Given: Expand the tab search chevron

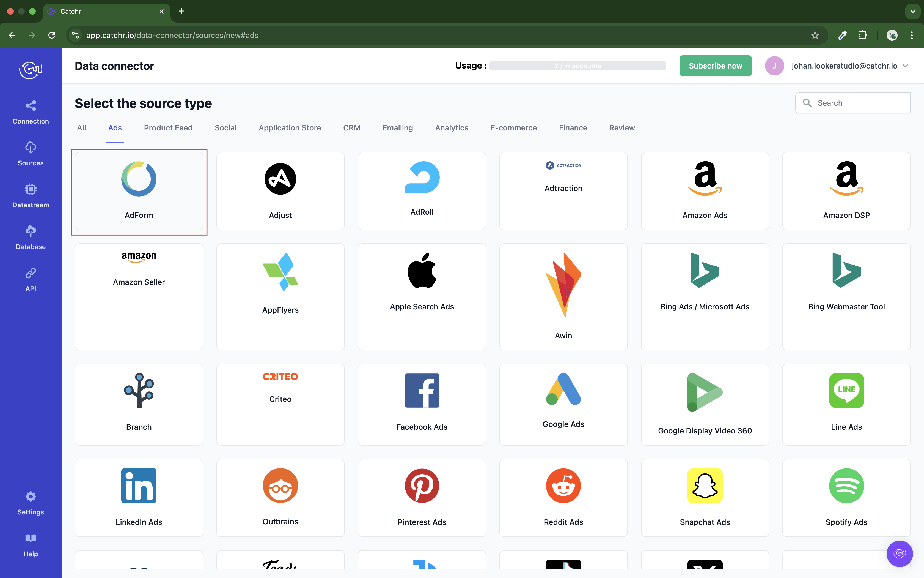Looking at the screenshot, I should coord(913,12).
